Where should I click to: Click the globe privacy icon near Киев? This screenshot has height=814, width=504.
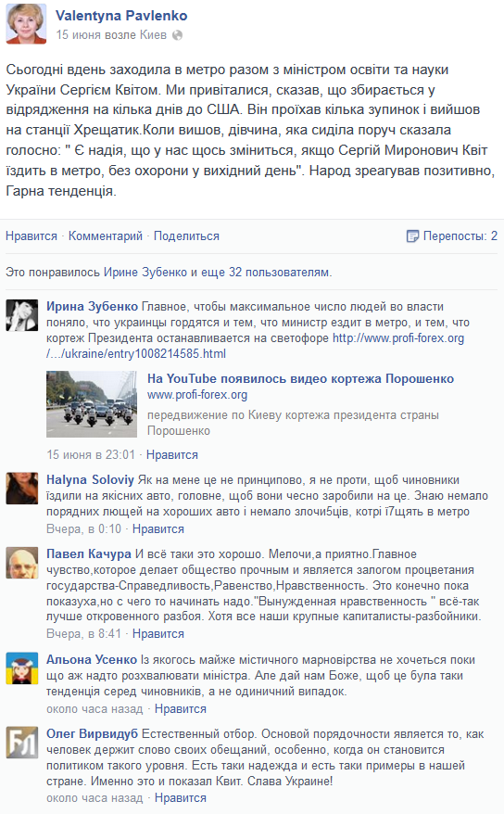(177, 35)
